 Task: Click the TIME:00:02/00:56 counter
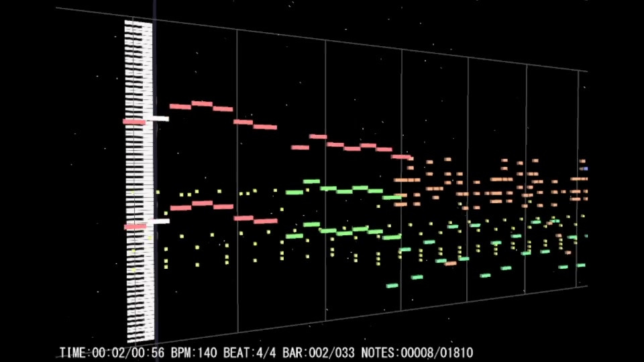coord(112,353)
